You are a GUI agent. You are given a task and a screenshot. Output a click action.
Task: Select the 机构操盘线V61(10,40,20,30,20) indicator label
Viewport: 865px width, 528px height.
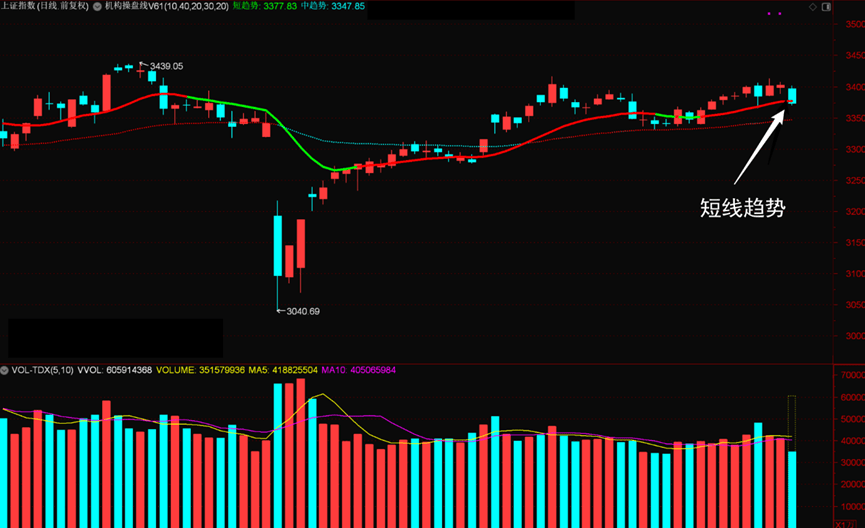[x=167, y=6]
